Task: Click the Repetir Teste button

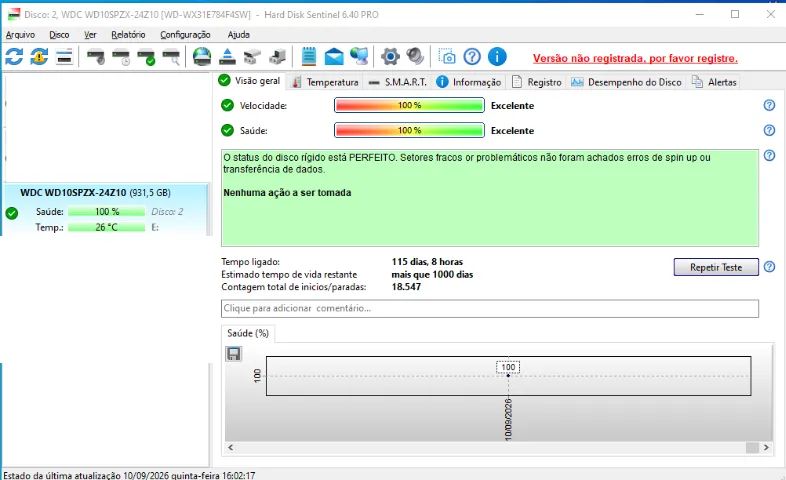Action: click(716, 267)
